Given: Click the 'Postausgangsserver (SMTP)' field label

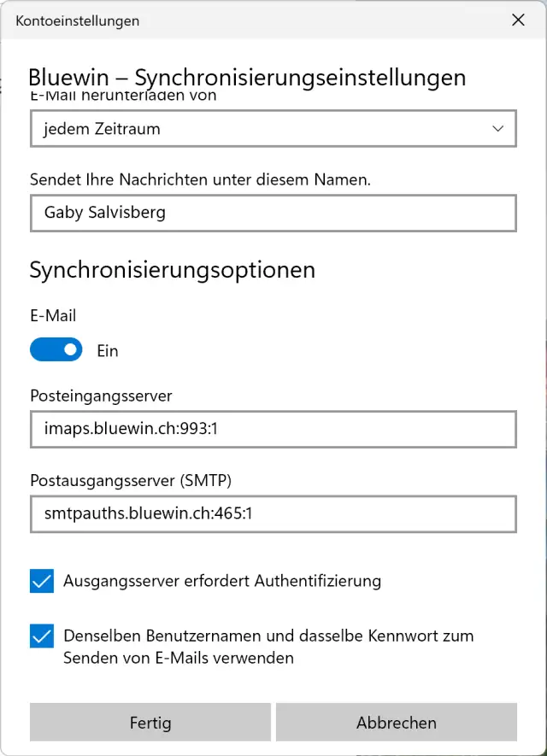Looking at the screenshot, I should pyautogui.click(x=131, y=480).
